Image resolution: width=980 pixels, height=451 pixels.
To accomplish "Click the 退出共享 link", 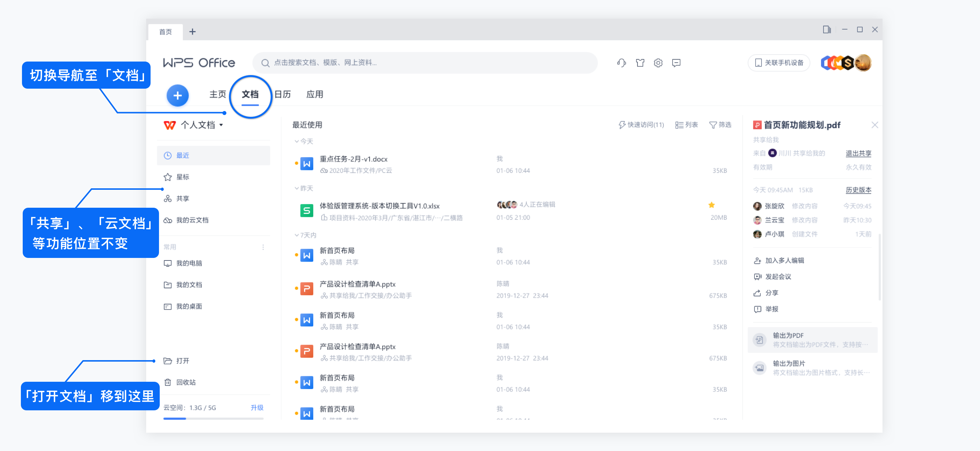I will [858, 154].
